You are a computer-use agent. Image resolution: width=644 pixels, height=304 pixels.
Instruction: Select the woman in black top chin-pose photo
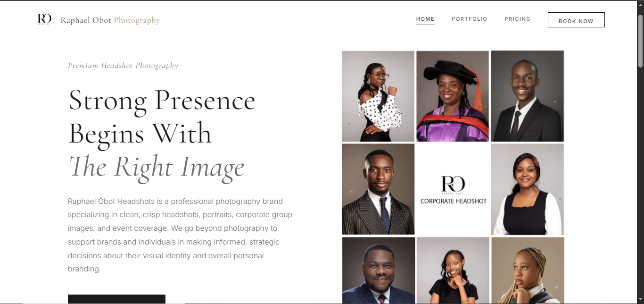tap(453, 270)
